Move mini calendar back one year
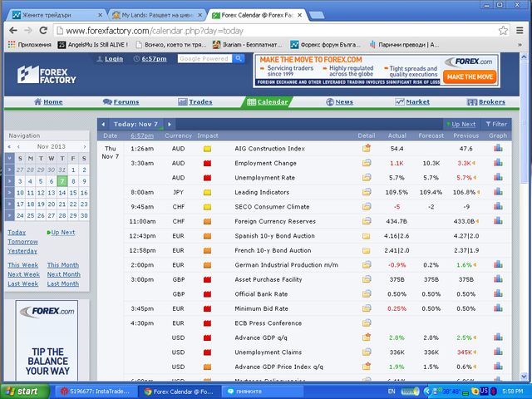The width and height of the screenshot is (532, 399). (9, 146)
